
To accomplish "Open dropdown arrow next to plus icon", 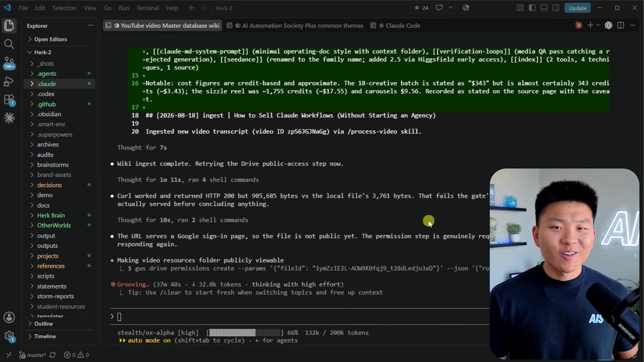I will coord(598,25).
